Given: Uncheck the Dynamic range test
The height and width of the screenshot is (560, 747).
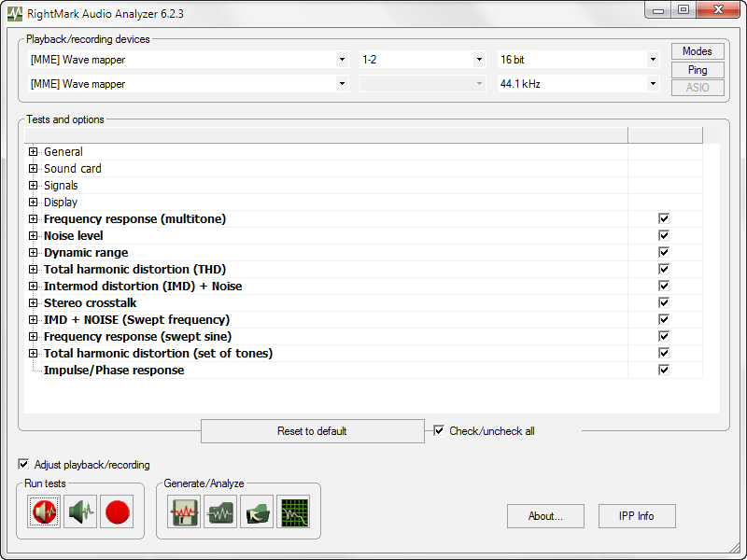Looking at the screenshot, I should click(664, 252).
